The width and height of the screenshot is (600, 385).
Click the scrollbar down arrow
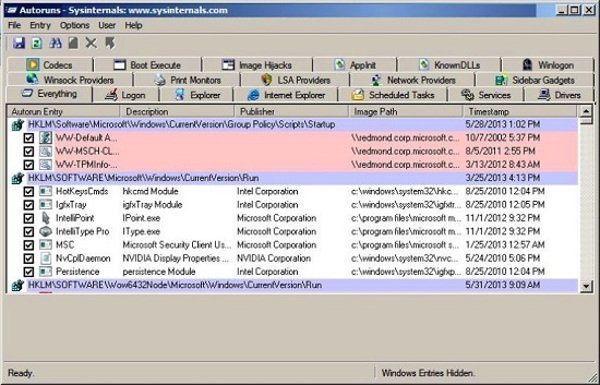click(x=586, y=286)
